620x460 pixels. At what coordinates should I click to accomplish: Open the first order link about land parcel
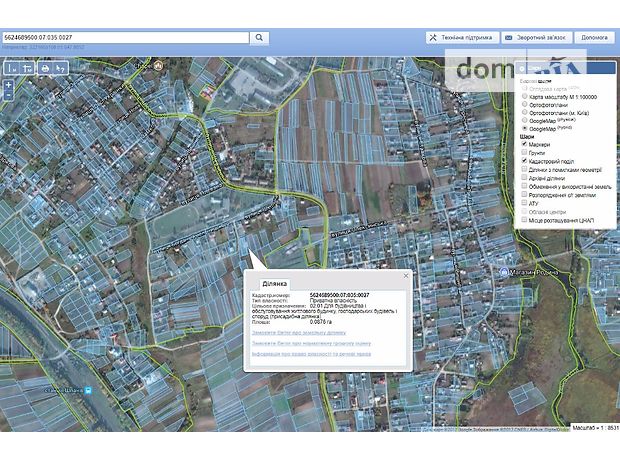coord(299,333)
